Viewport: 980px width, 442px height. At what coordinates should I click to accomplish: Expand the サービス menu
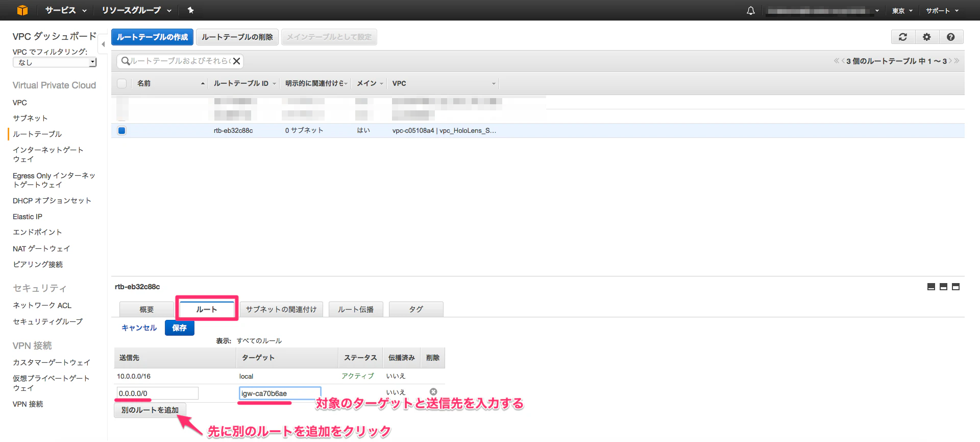(x=66, y=10)
